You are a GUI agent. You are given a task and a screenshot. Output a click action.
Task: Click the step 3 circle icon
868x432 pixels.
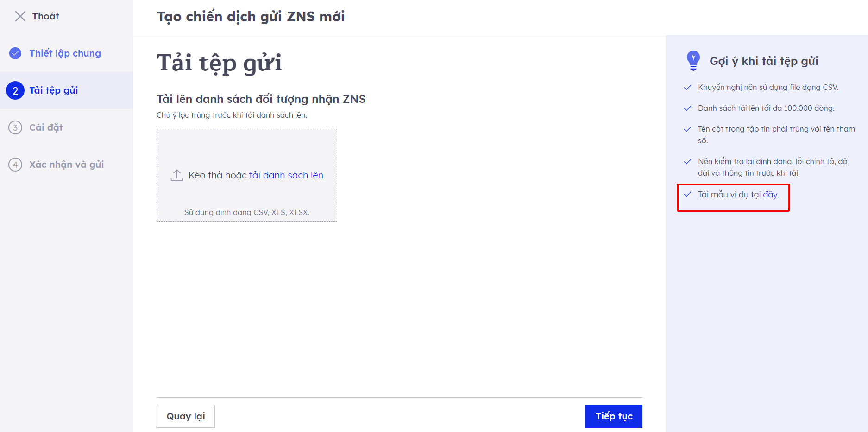click(x=15, y=127)
